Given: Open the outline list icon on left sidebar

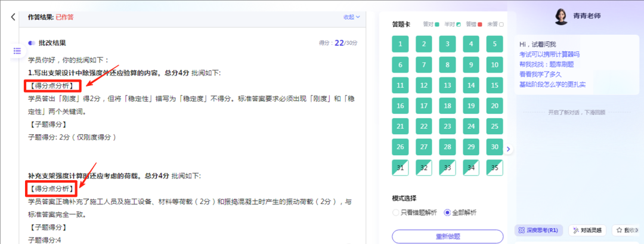Looking at the screenshot, I should (x=17, y=51).
